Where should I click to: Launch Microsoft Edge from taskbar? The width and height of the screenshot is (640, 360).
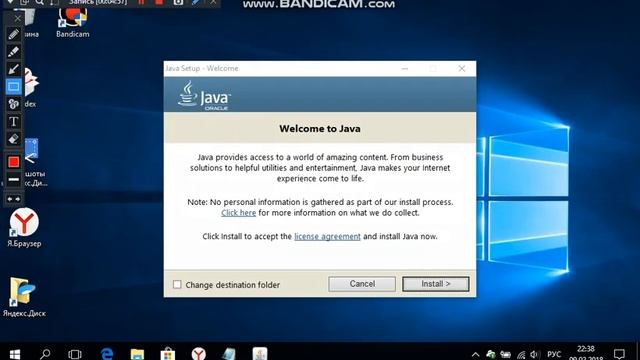(107, 353)
